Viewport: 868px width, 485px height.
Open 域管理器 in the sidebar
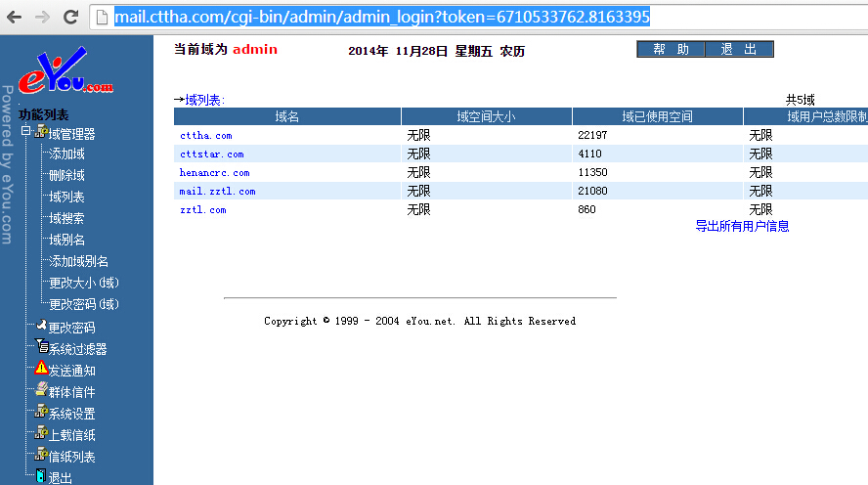pyautogui.click(x=71, y=134)
